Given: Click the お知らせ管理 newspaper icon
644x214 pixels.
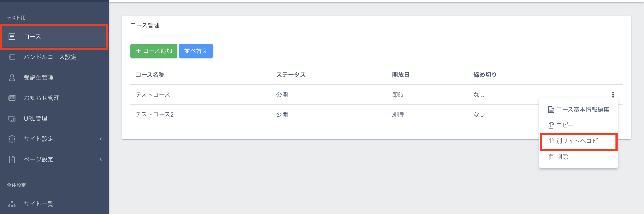Looking at the screenshot, I should 12,98.
